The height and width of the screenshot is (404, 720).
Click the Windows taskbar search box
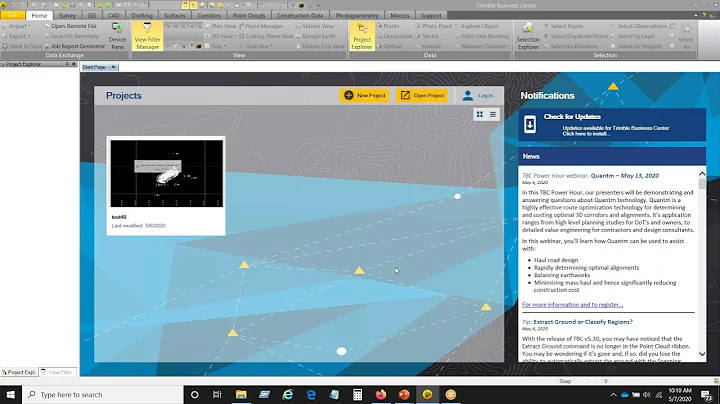click(103, 394)
